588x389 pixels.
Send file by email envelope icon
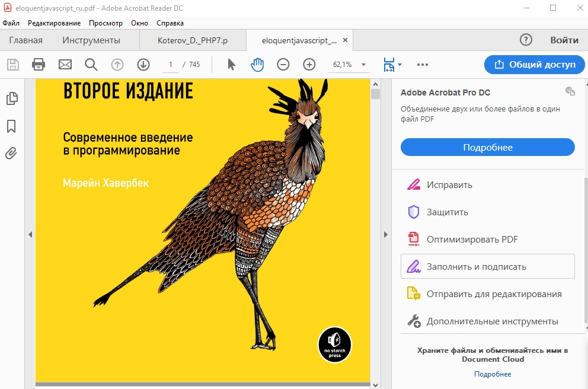tap(65, 65)
